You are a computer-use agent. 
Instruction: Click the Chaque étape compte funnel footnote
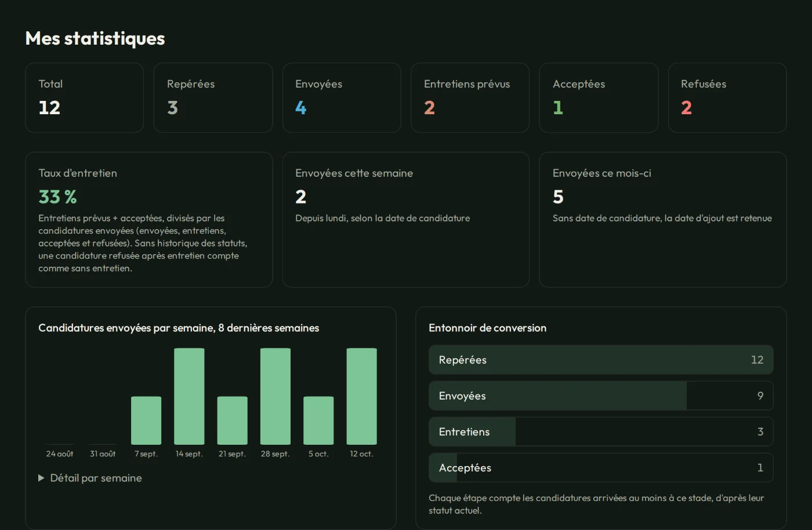click(596, 504)
